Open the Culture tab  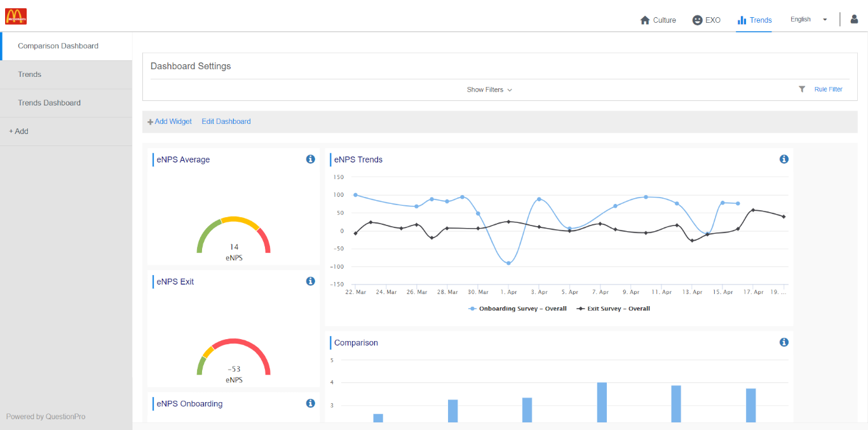click(x=658, y=20)
